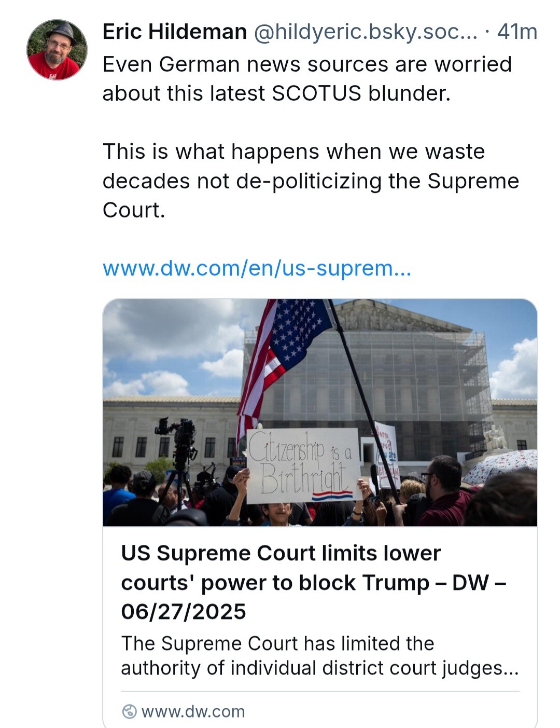Click the 'This is what happens' paragraph
560x728 pixels.
tap(311, 181)
